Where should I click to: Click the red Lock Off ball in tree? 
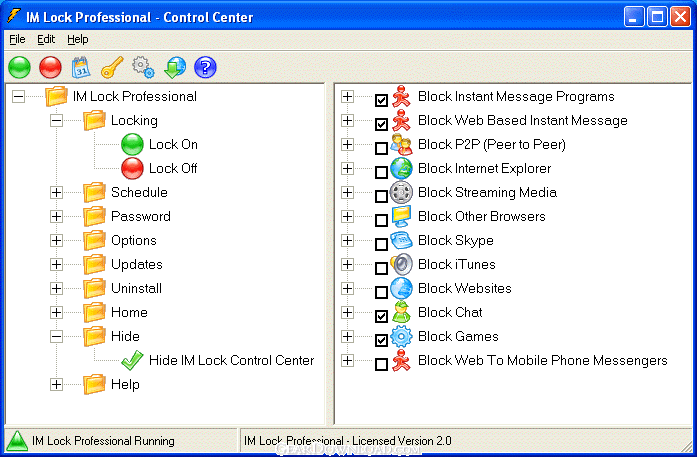tap(132, 168)
